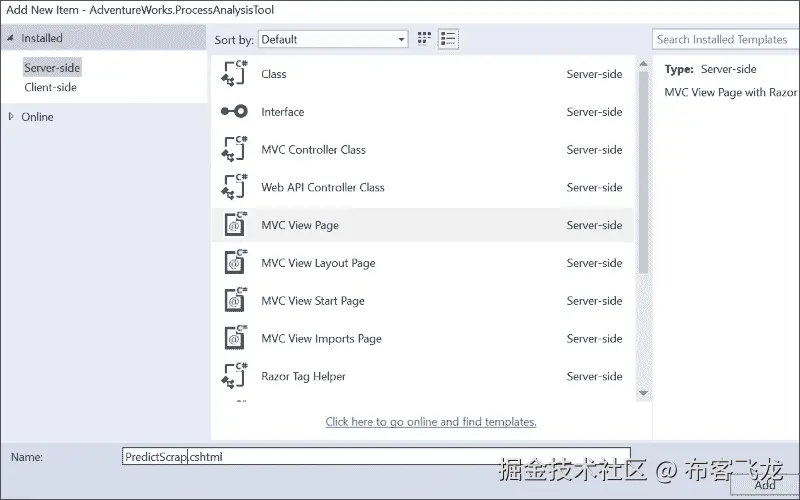Viewport: 800px width, 500px height.
Task: Expand the Online tree node
Action: (11, 116)
